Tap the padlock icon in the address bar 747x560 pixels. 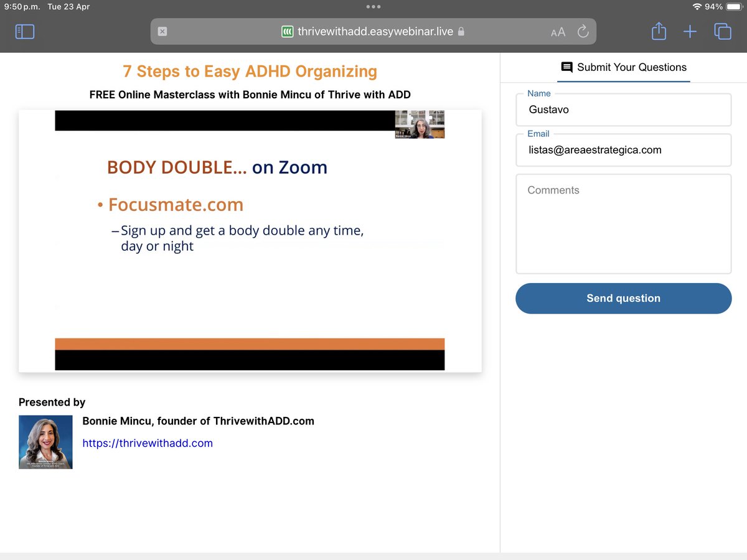(461, 31)
